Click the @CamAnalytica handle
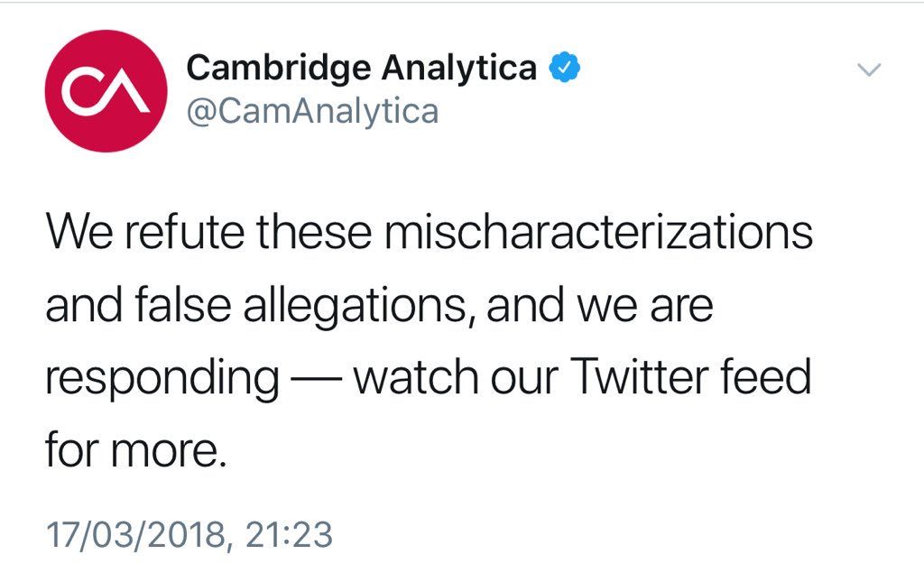This screenshot has height=582, width=924. 311,112
